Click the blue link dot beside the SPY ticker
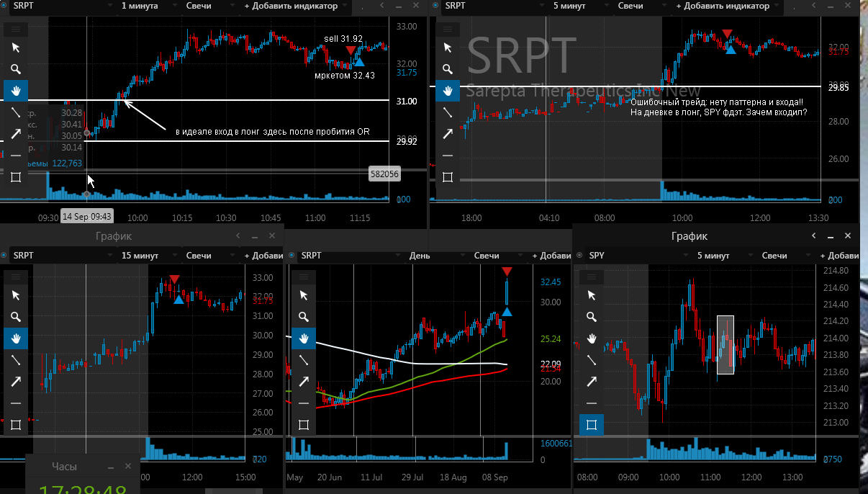The height and width of the screenshot is (494, 868). click(579, 256)
